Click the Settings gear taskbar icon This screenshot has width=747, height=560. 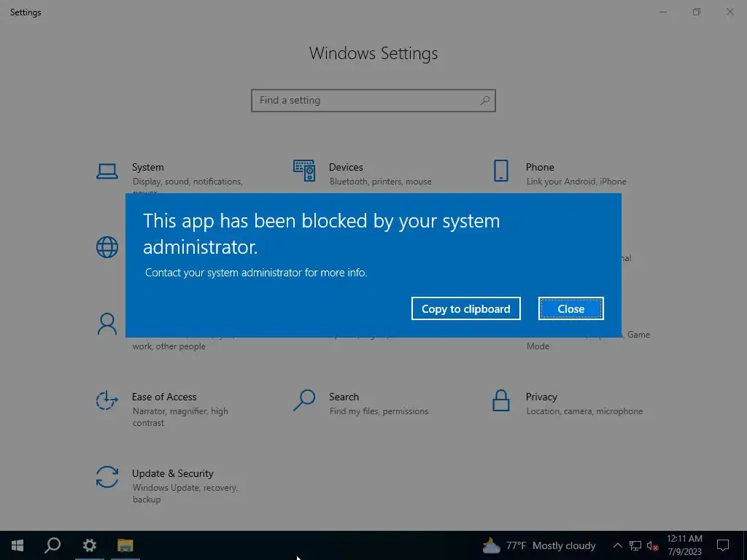[89, 545]
